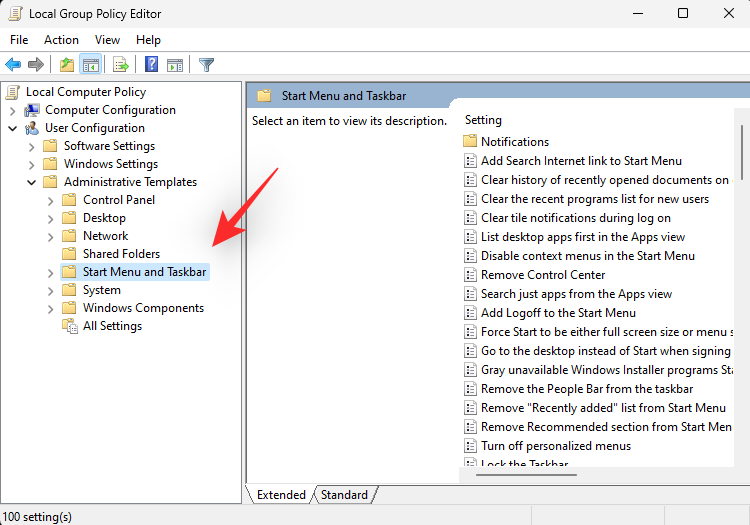Image resolution: width=750 pixels, height=525 pixels.
Task: Expand the Start Menu and Taskbar chevron
Action: [x=51, y=273]
